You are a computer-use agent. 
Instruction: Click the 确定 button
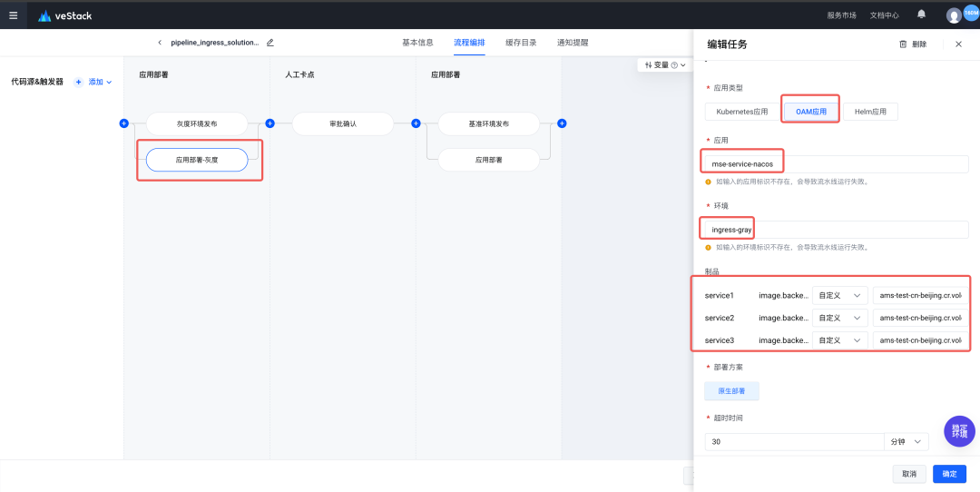(x=949, y=474)
